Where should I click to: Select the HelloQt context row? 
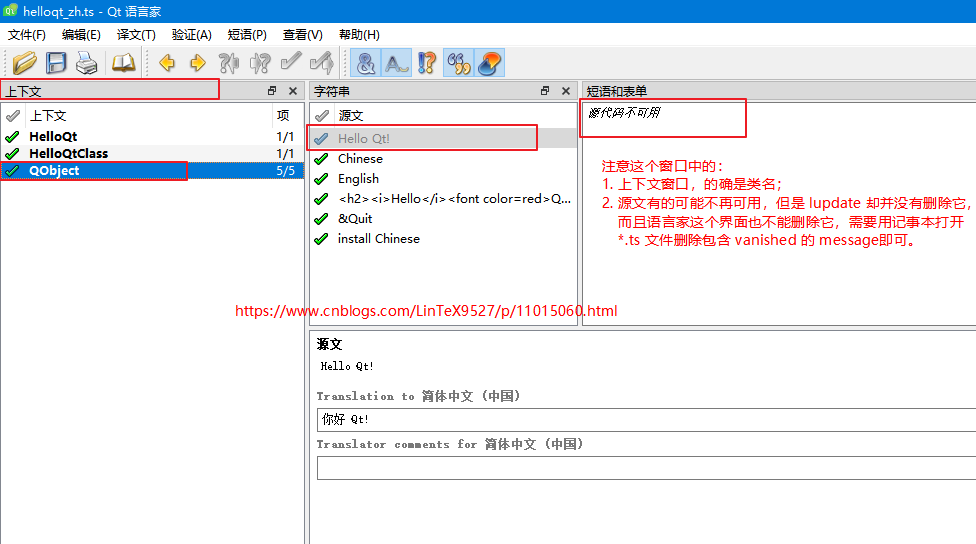[152, 136]
